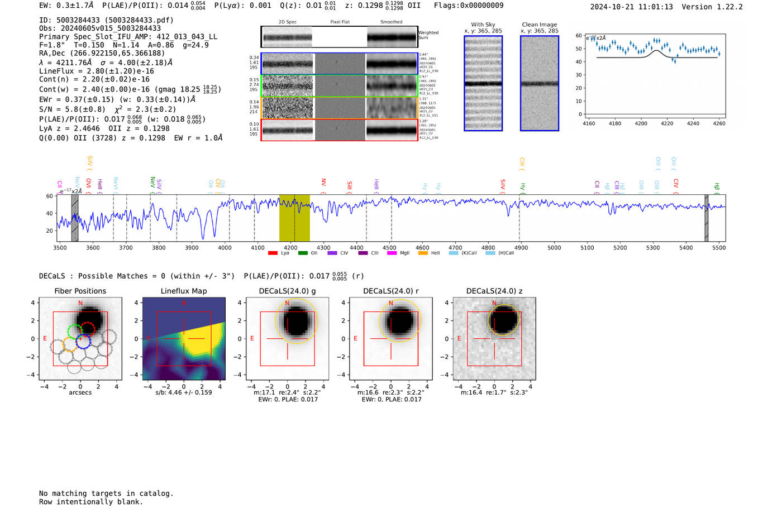Screen dimensions: 782x532
Task: Open the DECaLS r-band image
Action: 391,339
